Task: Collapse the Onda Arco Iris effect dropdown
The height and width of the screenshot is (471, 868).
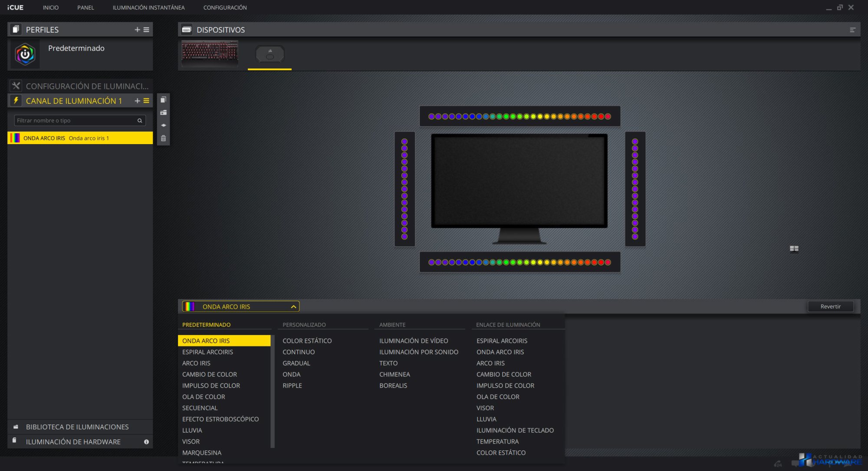Action: coord(293,307)
